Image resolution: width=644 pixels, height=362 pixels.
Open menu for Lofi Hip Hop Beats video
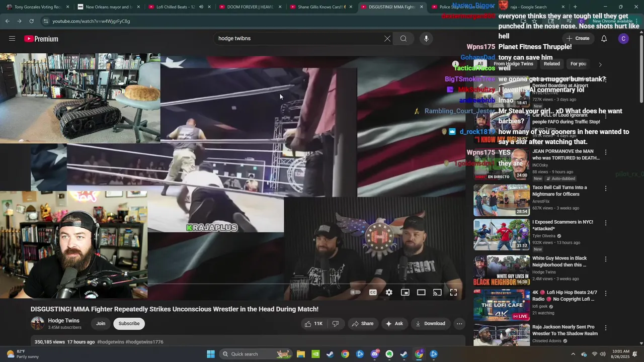(606, 294)
